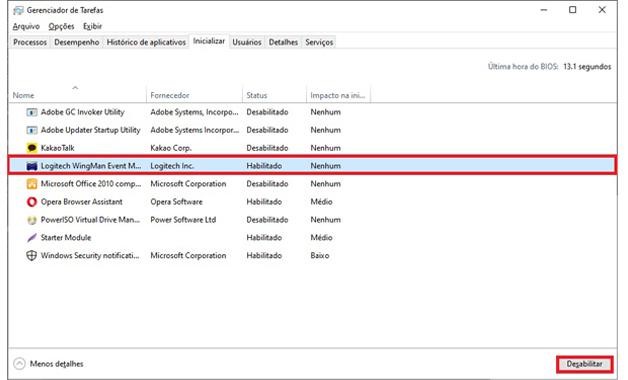Click Médio impact of Opera Browser Assistant
This screenshot has width=628, height=380.
click(321, 202)
